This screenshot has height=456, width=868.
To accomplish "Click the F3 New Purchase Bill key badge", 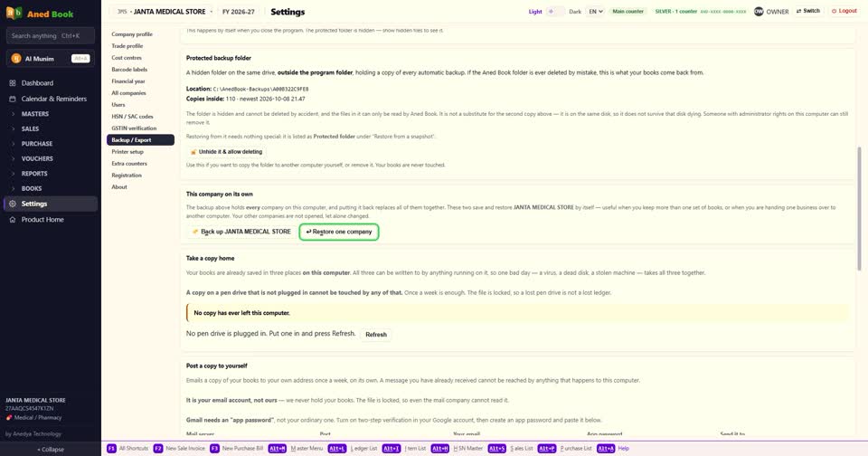I will (x=214, y=448).
